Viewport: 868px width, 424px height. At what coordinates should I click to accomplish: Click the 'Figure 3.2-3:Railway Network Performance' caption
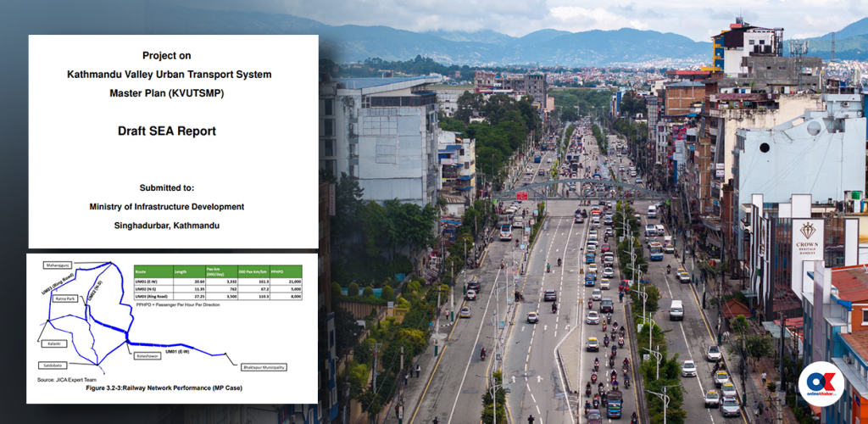[164, 388]
